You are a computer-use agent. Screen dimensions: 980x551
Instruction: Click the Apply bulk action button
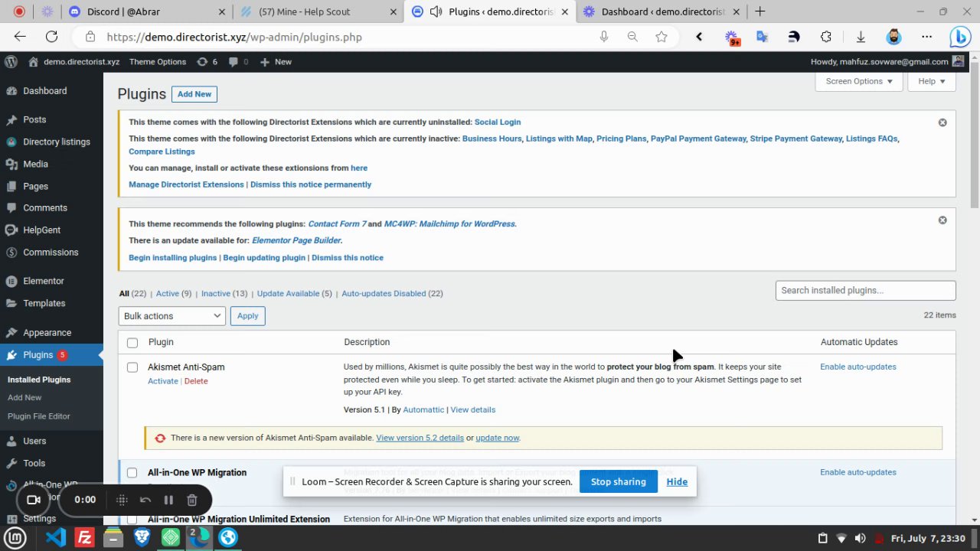[x=247, y=316]
